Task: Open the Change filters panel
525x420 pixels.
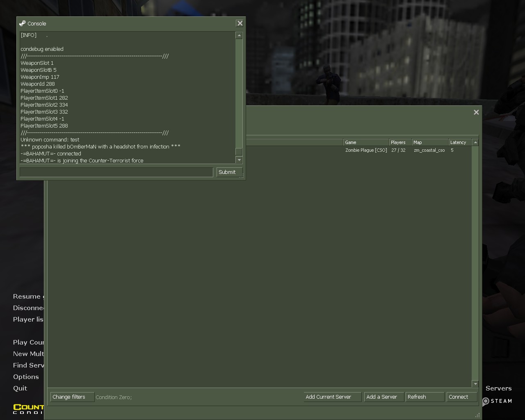Action: 72,397
